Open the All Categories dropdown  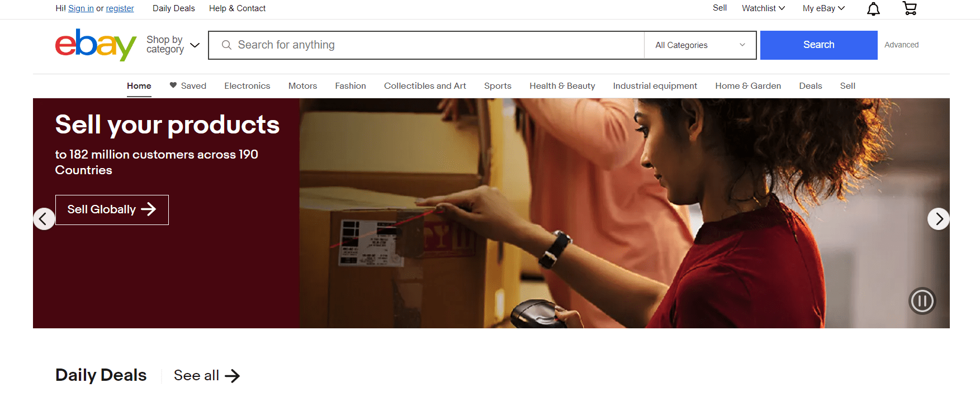coord(700,45)
